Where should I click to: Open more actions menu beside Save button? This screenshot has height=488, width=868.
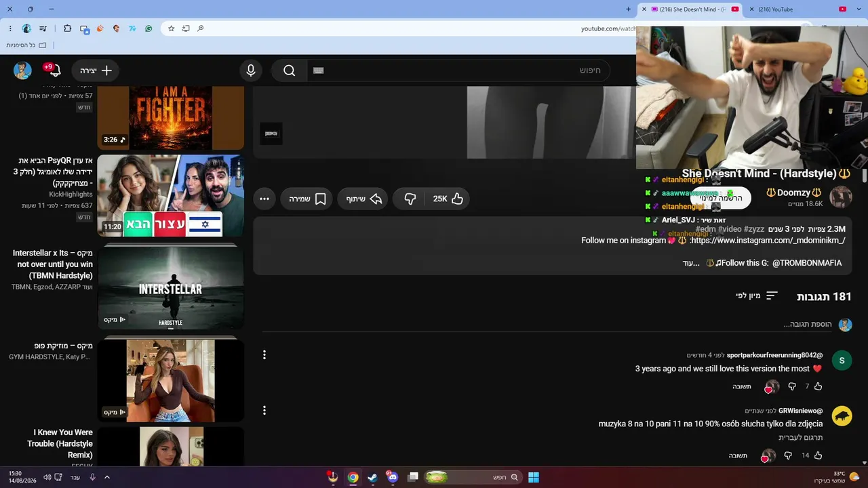(264, 199)
